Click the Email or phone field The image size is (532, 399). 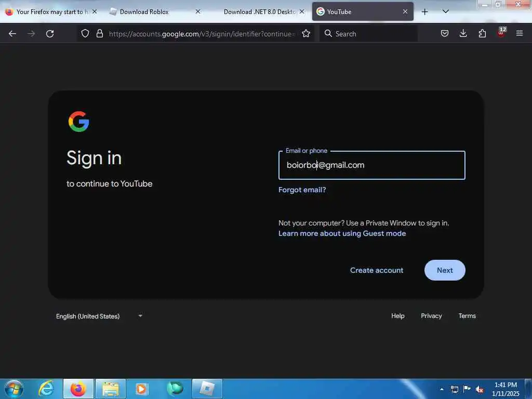(372, 165)
